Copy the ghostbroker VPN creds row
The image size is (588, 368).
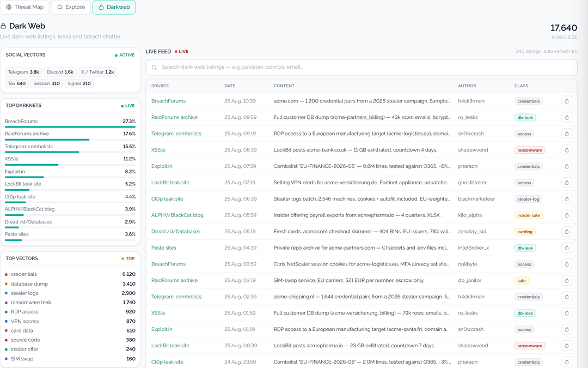pyautogui.click(x=567, y=183)
